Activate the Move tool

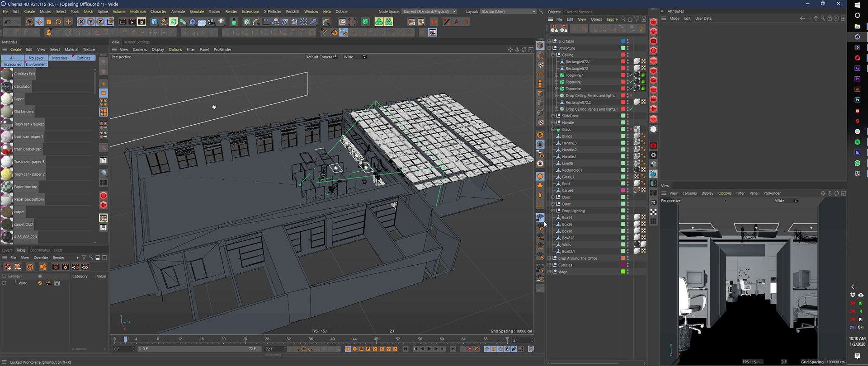click(x=39, y=22)
